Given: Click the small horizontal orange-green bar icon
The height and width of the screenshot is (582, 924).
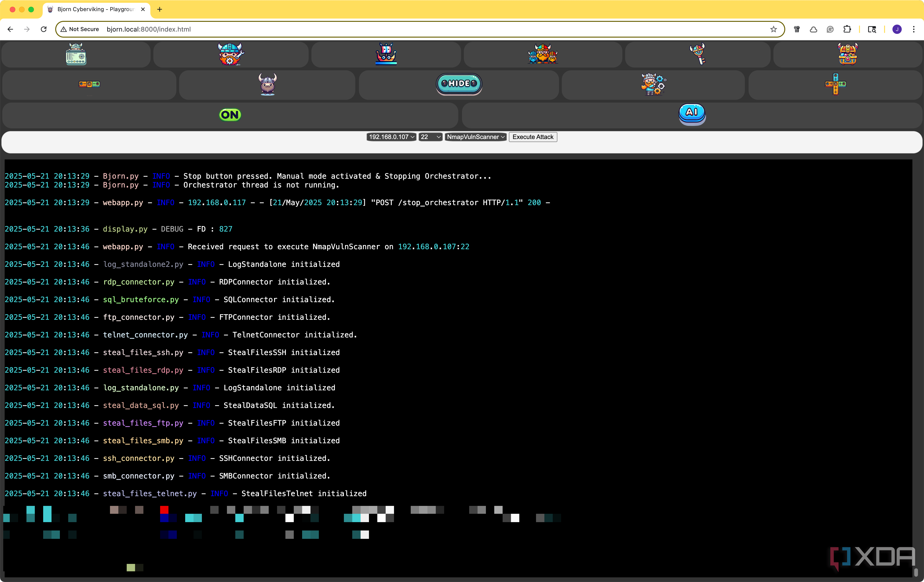Looking at the screenshot, I should (89, 84).
